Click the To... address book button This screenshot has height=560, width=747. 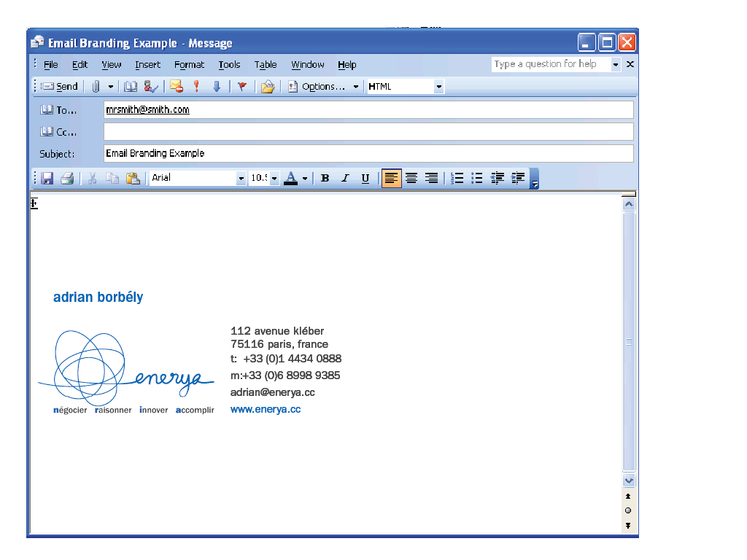(58, 110)
